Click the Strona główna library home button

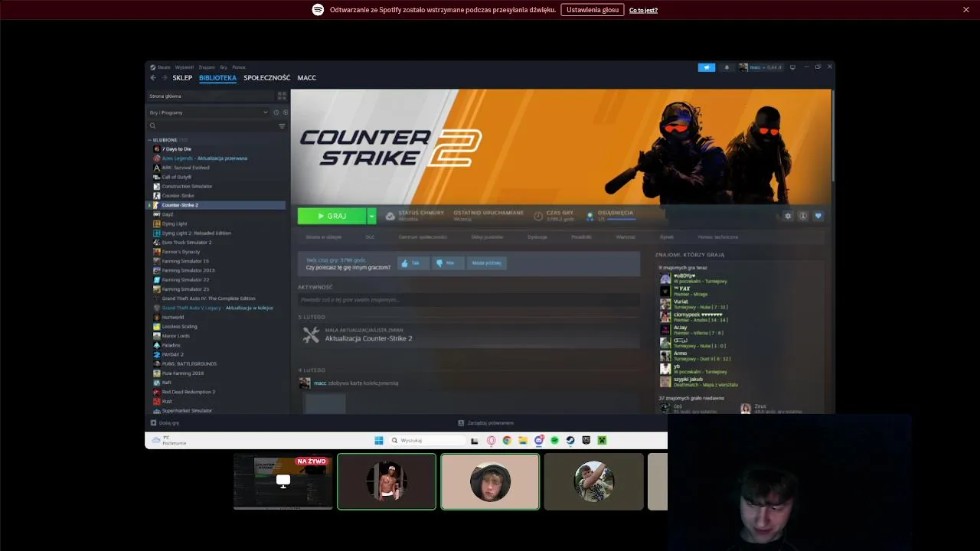[x=211, y=96]
